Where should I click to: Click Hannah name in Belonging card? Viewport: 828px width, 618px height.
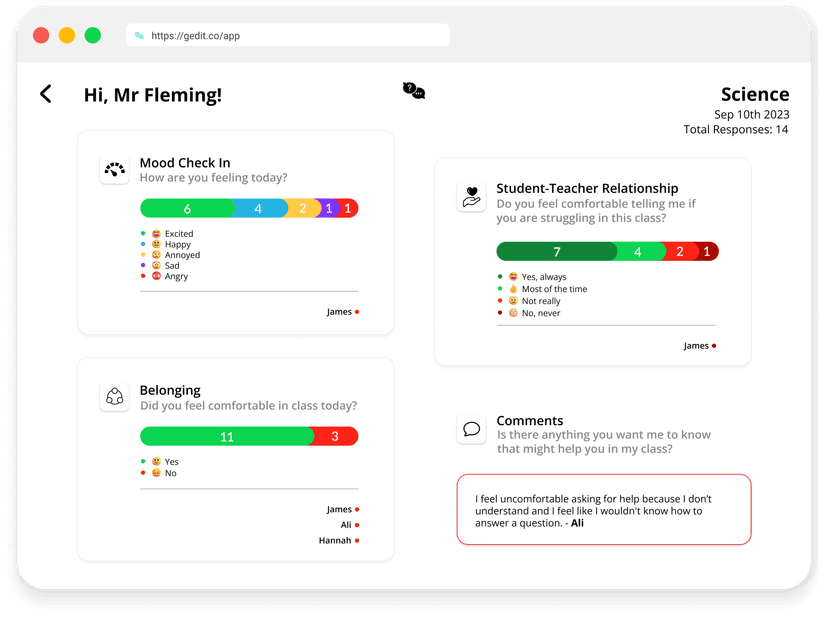click(335, 540)
